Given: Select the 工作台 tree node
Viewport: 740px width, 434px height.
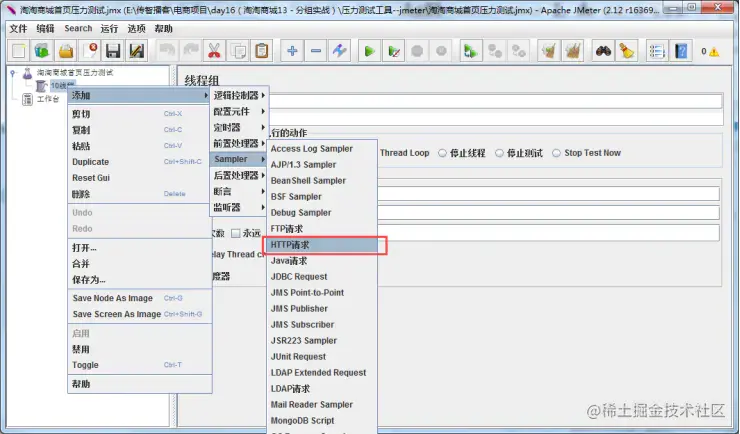Looking at the screenshot, I should (48, 99).
